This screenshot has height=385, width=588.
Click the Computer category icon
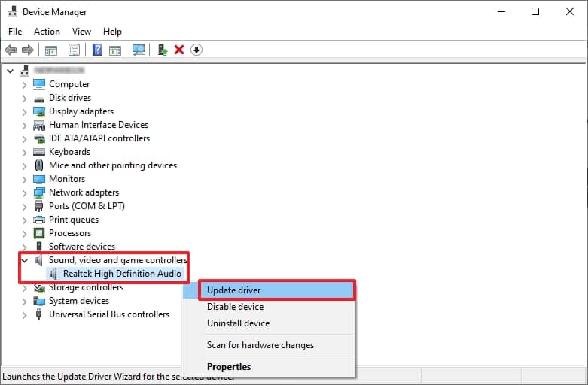click(39, 84)
